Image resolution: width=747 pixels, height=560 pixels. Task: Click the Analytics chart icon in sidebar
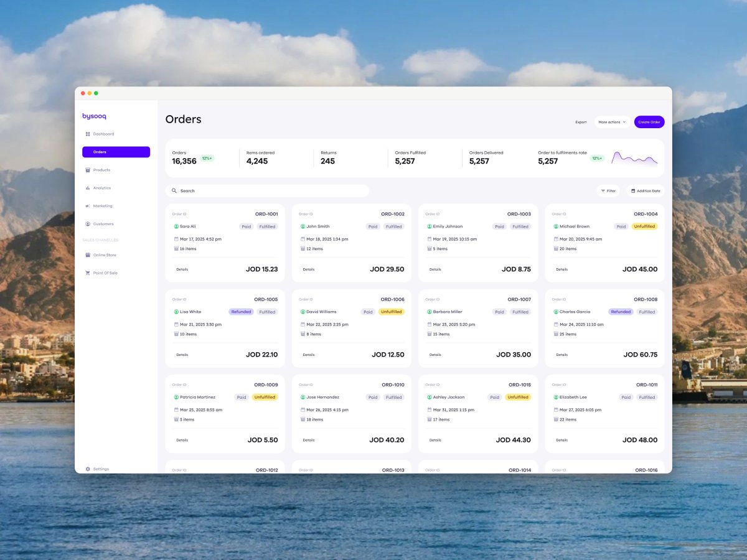click(x=88, y=188)
